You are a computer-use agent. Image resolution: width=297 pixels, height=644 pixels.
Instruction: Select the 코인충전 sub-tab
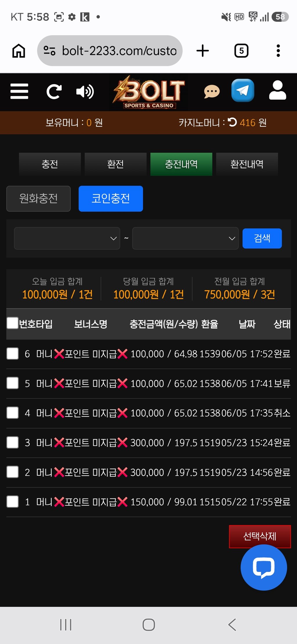click(x=111, y=199)
